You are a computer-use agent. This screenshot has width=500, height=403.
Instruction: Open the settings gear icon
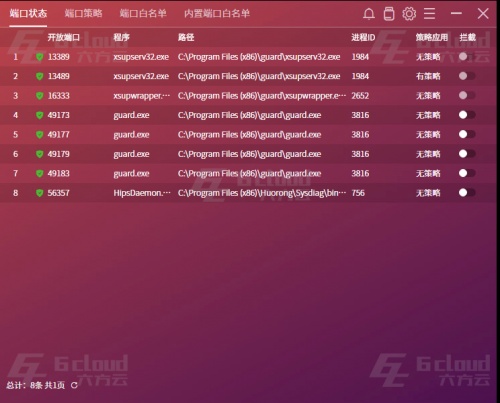(409, 14)
